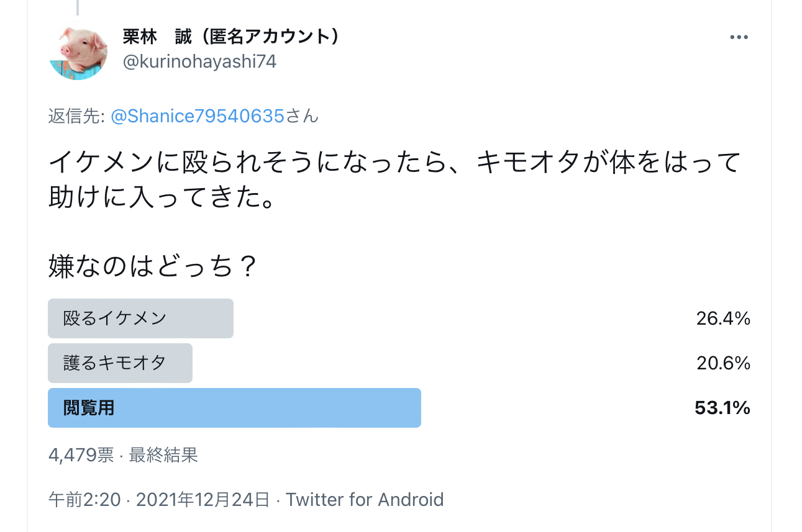Viewport: 802px width, 532px height.
Task: Click the 20.6% poll percentage
Action: (723, 363)
